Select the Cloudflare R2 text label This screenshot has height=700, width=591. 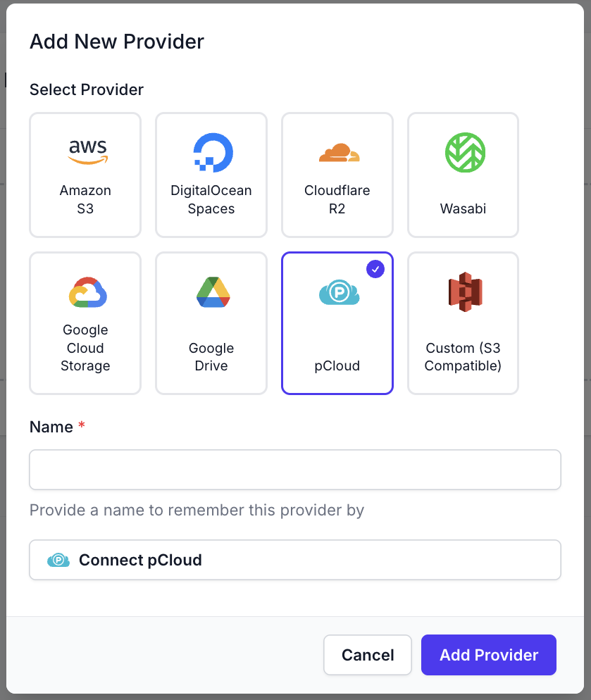[x=337, y=200]
